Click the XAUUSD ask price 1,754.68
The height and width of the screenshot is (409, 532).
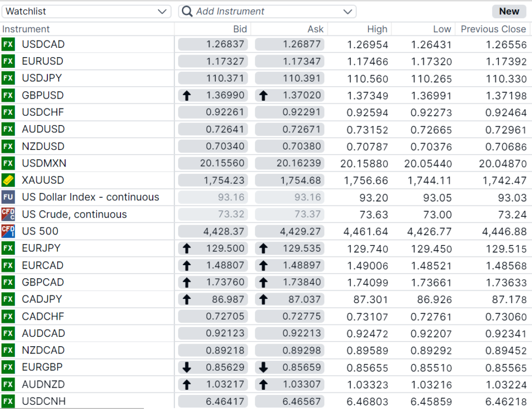point(289,180)
